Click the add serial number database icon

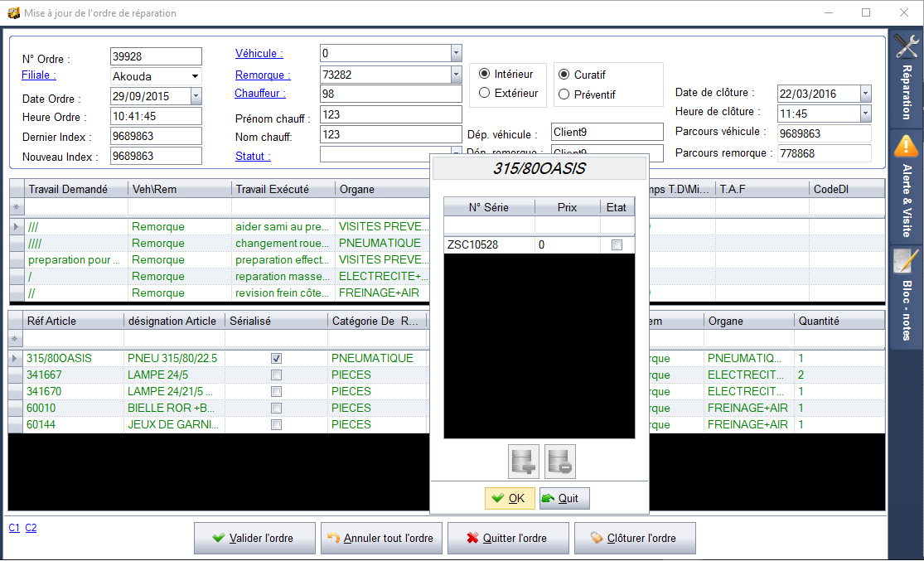(524, 462)
